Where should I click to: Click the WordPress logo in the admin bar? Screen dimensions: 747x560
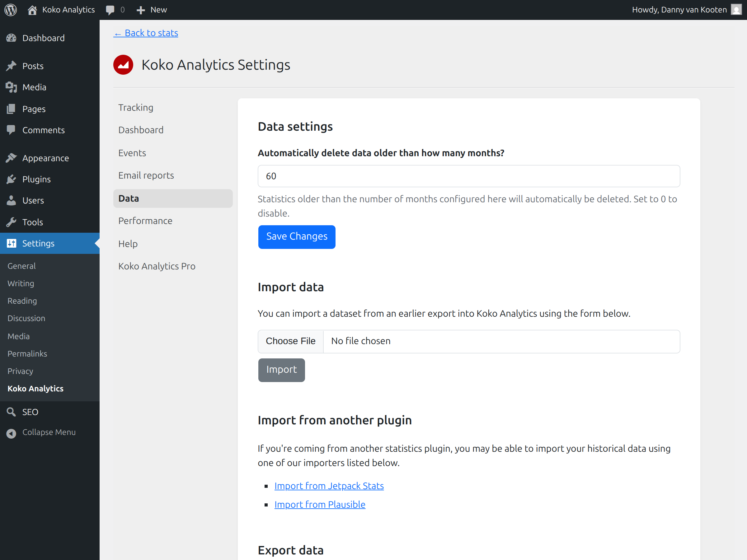pos(11,9)
